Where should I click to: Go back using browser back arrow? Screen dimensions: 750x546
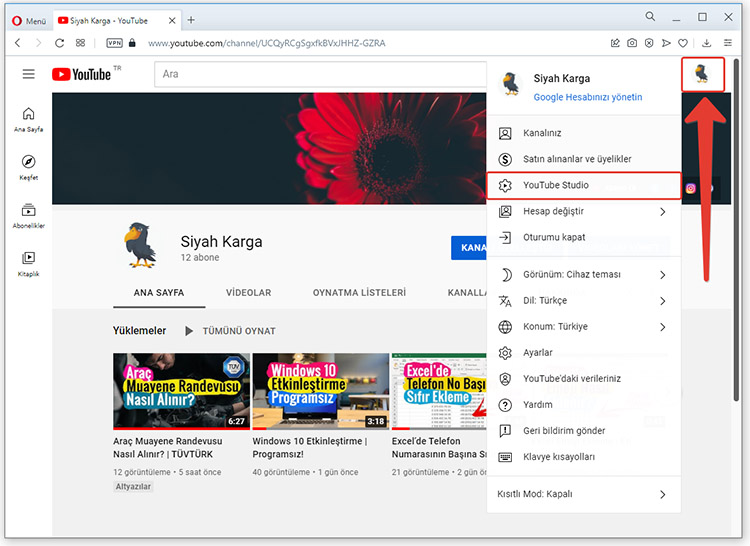click(18, 43)
